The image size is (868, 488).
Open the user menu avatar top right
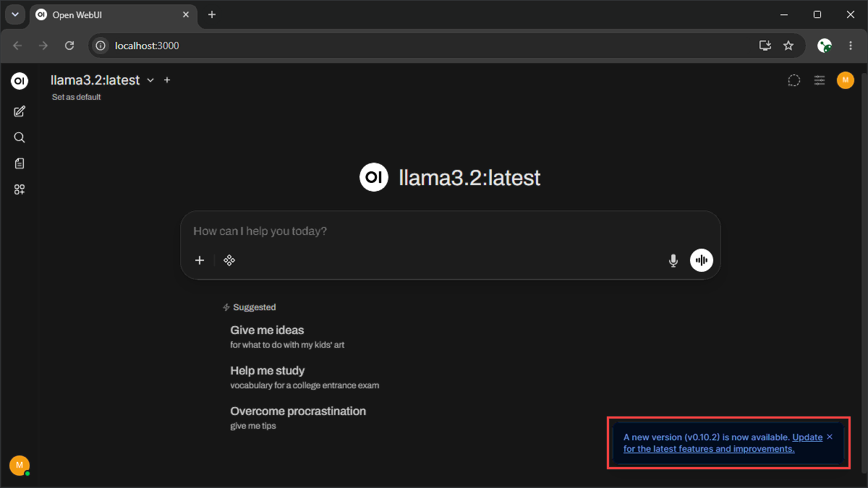[846, 80]
